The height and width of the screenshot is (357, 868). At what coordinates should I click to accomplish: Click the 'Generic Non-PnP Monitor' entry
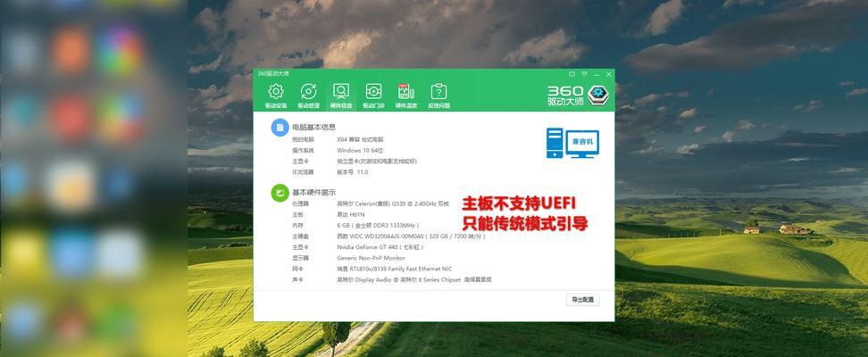click(371, 258)
